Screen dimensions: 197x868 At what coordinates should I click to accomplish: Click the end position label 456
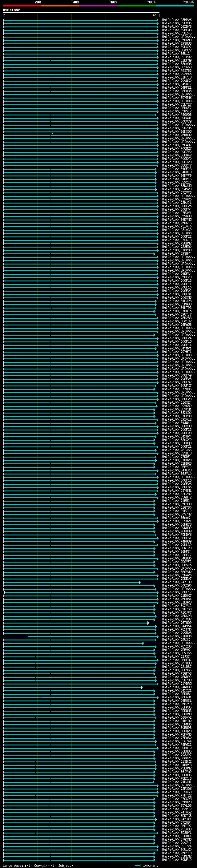pyautogui.click(x=155, y=15)
